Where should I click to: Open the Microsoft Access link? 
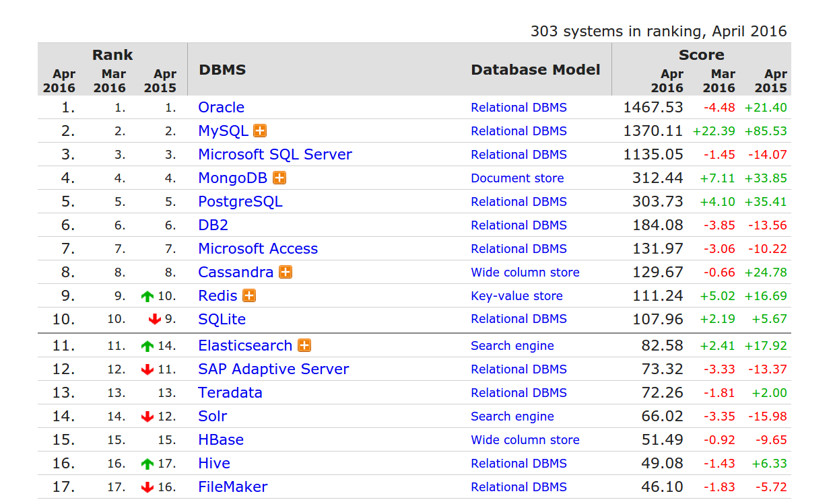click(258, 249)
